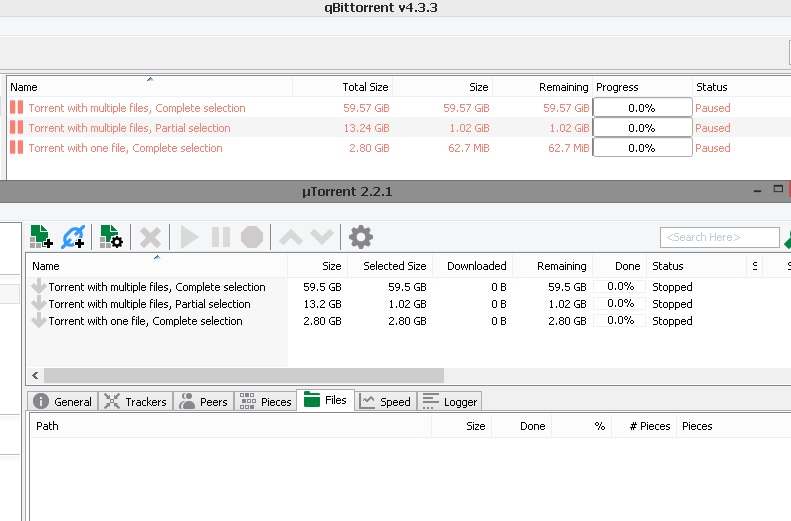791x521 pixels.
Task: Select 'Torrent with multiple files, Partial selection' in µTorrent
Action: tap(149, 304)
